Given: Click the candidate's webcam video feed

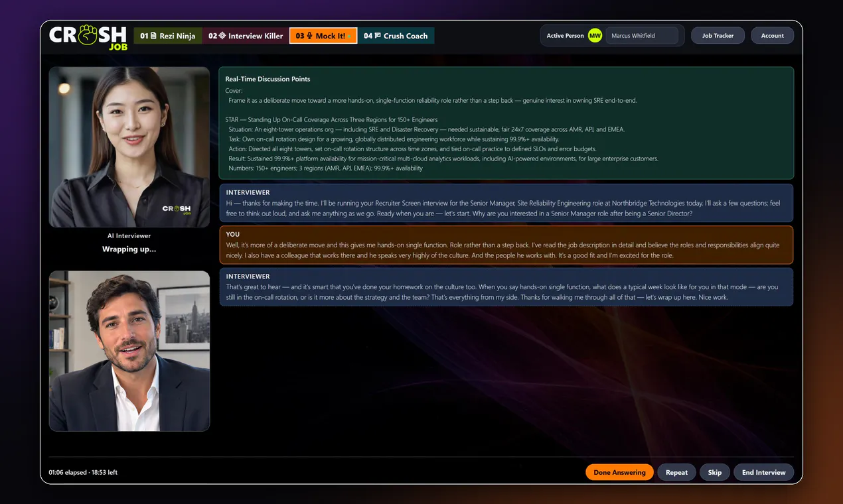Looking at the screenshot, I should (x=129, y=351).
